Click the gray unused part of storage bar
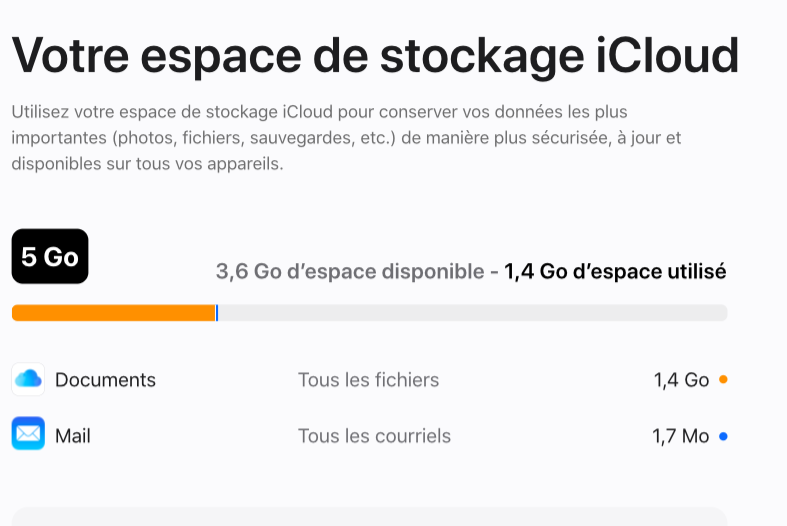Viewport: 787px width, 526px height. pyautogui.click(x=472, y=313)
